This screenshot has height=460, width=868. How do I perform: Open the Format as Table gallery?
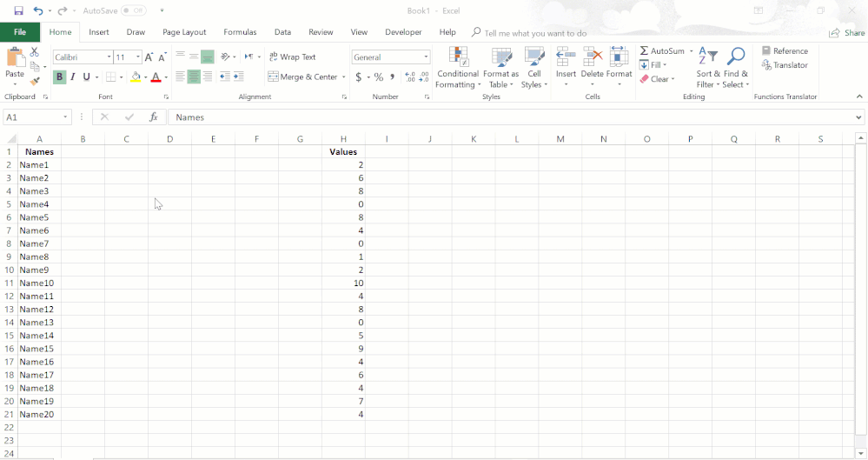pos(501,68)
